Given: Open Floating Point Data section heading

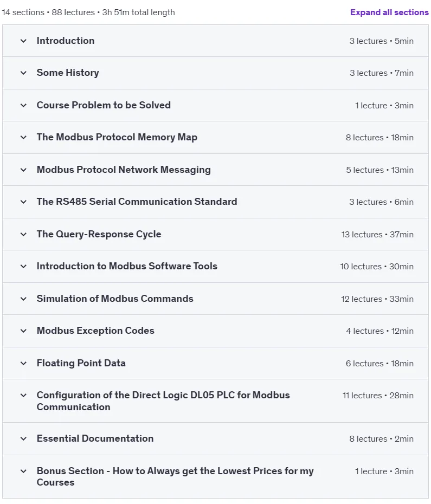Looking at the screenshot, I should pos(81,363).
